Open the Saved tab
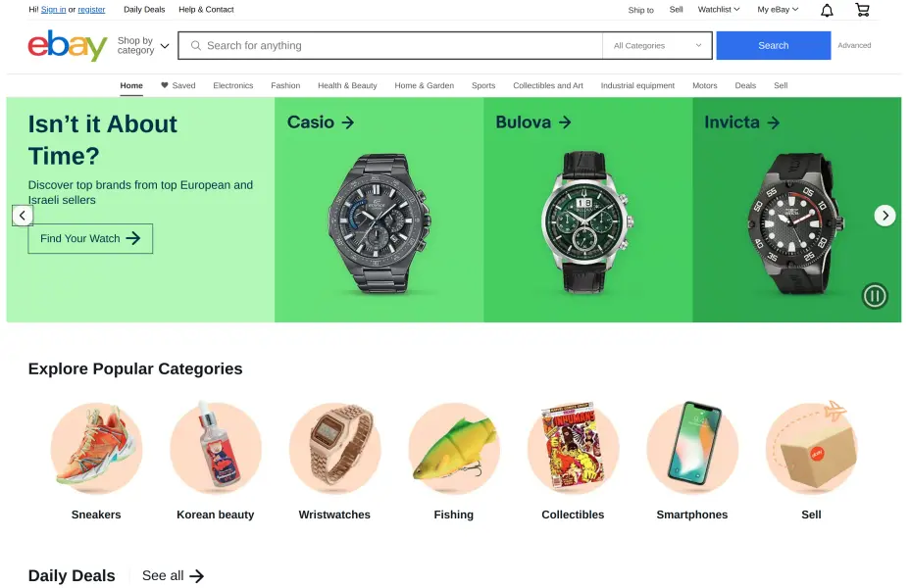Image resolution: width=910 pixels, height=588 pixels. tap(178, 85)
